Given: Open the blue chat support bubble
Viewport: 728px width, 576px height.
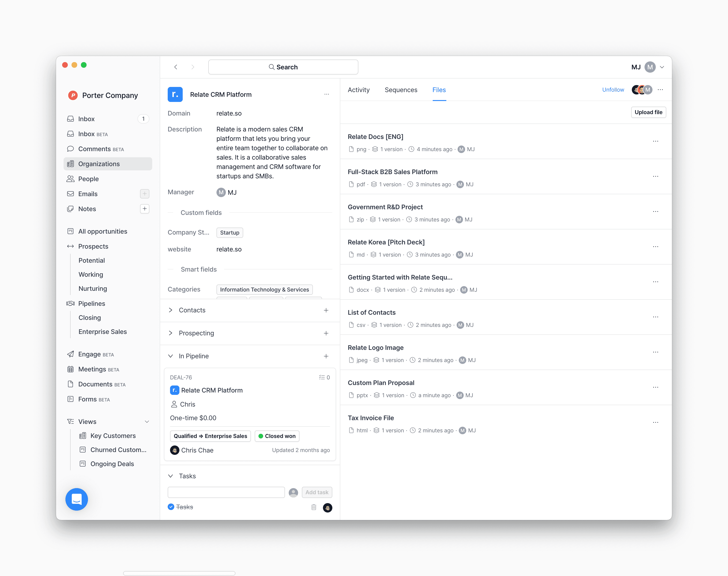Looking at the screenshot, I should pyautogui.click(x=77, y=499).
